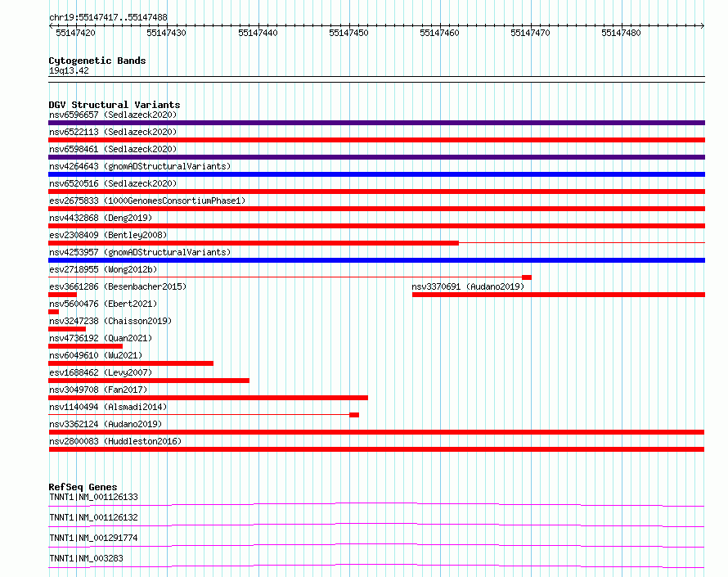Click ruler position 55147420

click(x=76, y=33)
